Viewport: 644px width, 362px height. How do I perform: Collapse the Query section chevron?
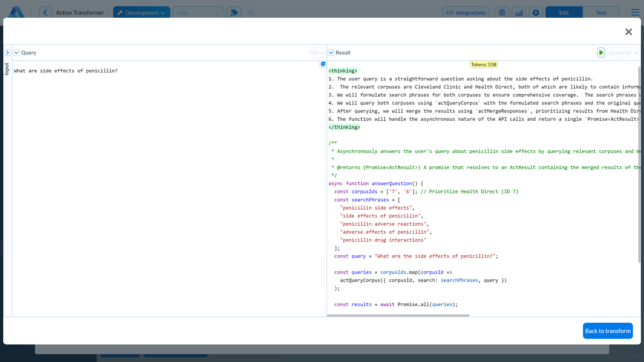[17, 53]
